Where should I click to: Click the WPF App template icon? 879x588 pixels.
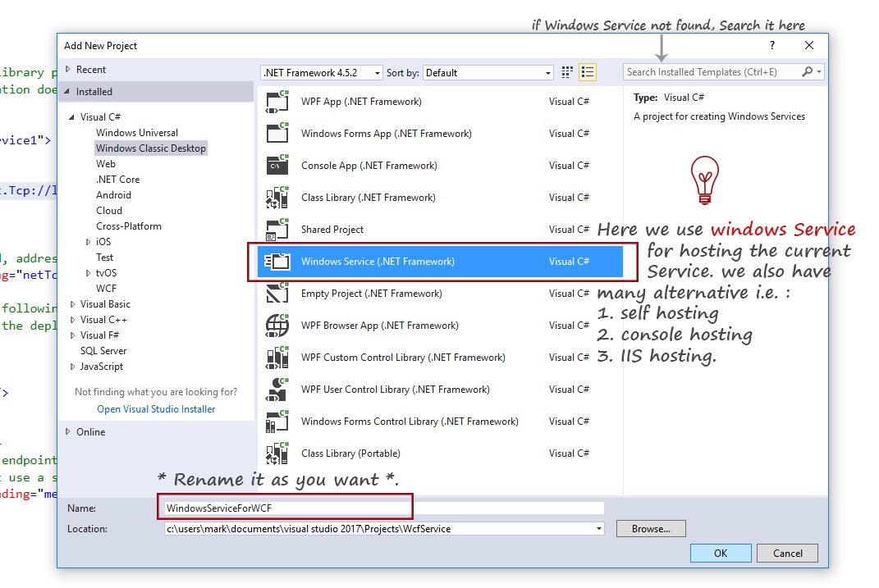click(277, 102)
